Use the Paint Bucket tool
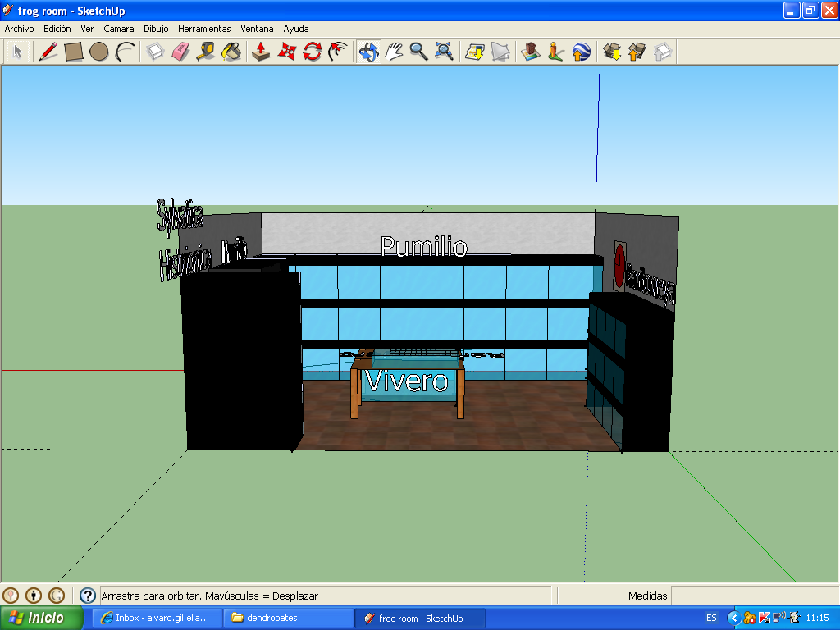Viewport: 840px width, 630px height. point(231,52)
